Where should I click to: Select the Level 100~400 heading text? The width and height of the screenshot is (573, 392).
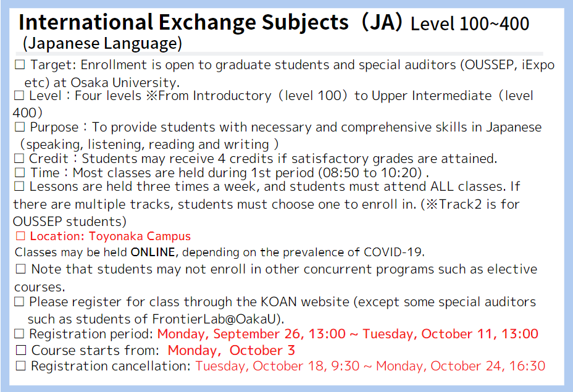[470, 24]
